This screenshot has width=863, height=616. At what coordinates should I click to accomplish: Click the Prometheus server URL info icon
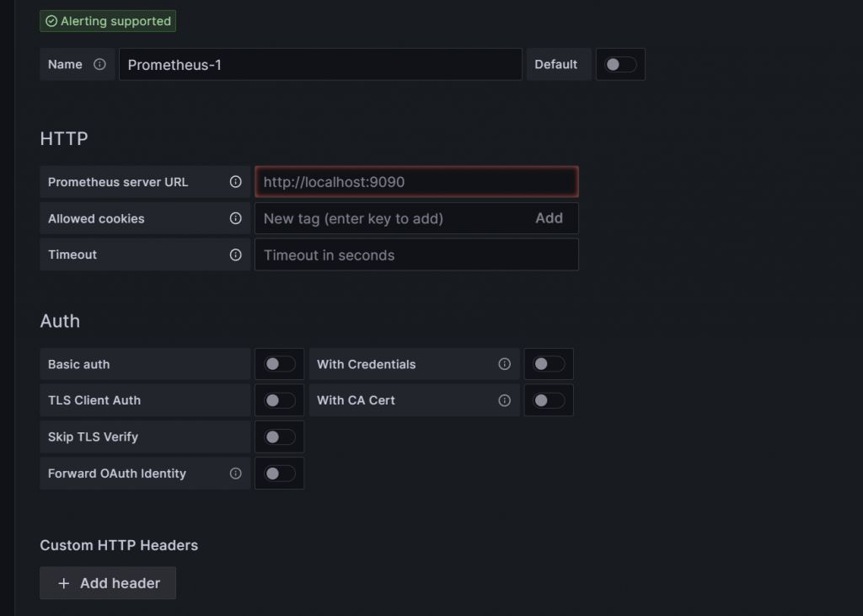[236, 182]
